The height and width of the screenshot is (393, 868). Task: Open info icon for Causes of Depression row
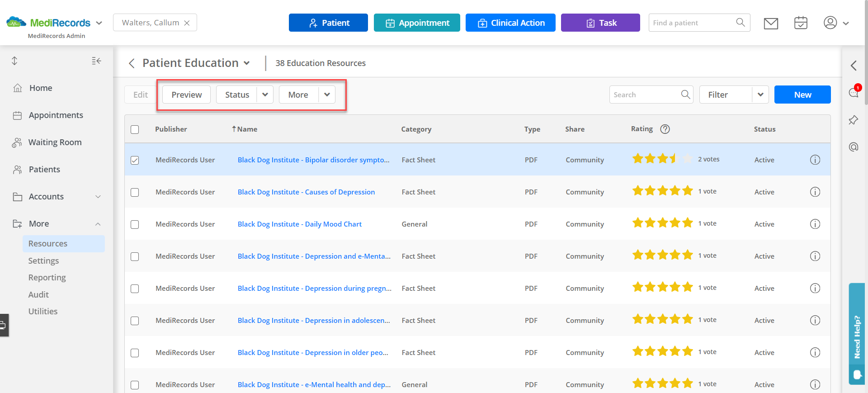click(815, 192)
